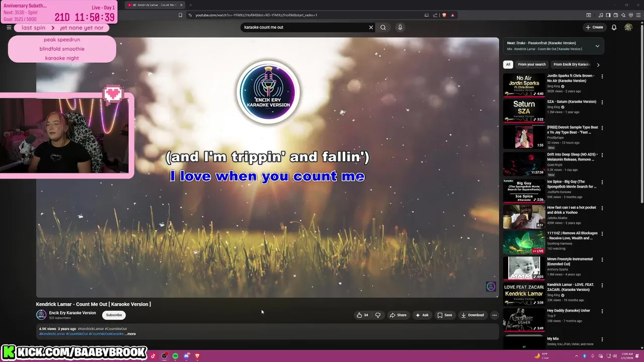
Task: Start voice search with the microphone icon
Action: tap(400, 27)
